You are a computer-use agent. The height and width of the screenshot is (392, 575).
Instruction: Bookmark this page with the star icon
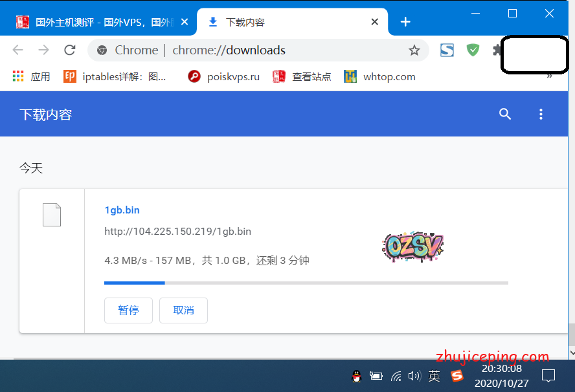[414, 50]
